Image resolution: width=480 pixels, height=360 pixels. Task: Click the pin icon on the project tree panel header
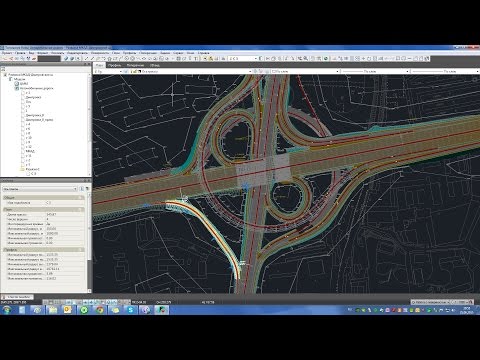tap(85, 64)
